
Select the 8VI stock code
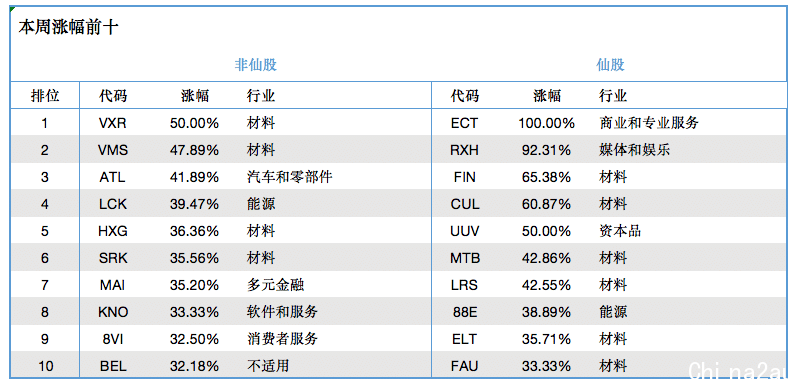point(113,339)
